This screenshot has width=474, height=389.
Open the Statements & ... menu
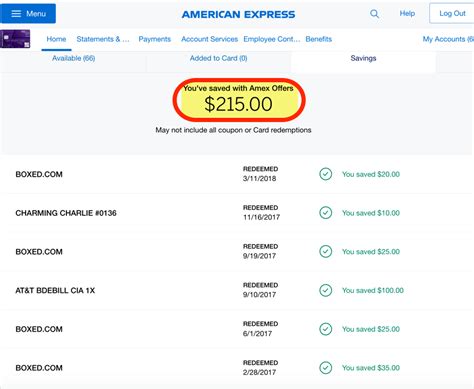tap(103, 39)
